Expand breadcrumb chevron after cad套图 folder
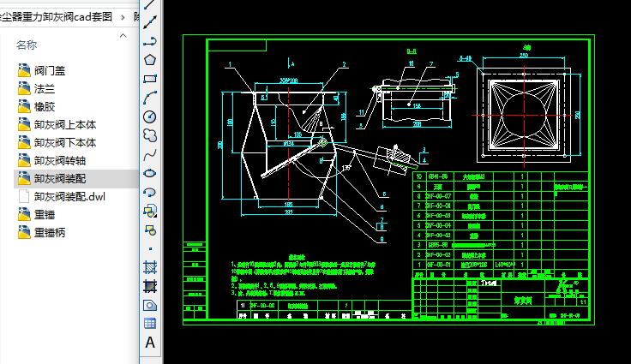631x364 pixels. click(x=123, y=17)
